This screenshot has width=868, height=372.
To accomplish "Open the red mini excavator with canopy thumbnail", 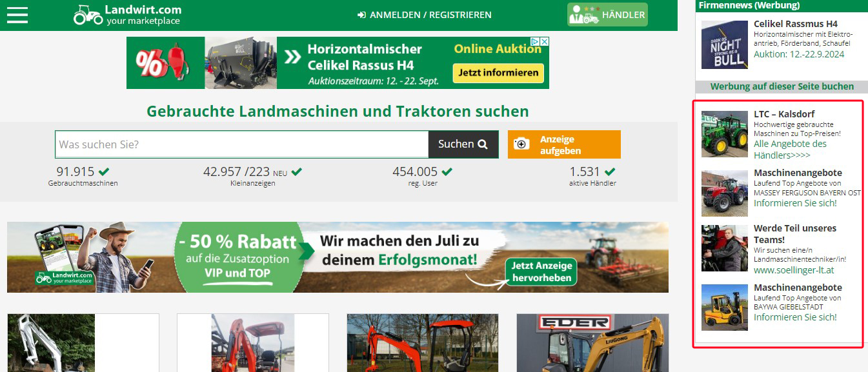I will tap(253, 343).
